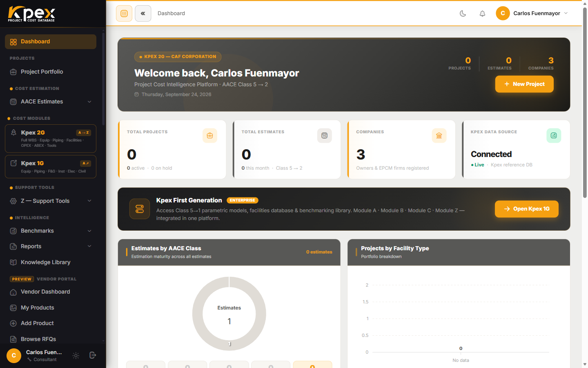Click the Knowledge Library book icon
This screenshot has height=368, width=588.
(x=13, y=263)
